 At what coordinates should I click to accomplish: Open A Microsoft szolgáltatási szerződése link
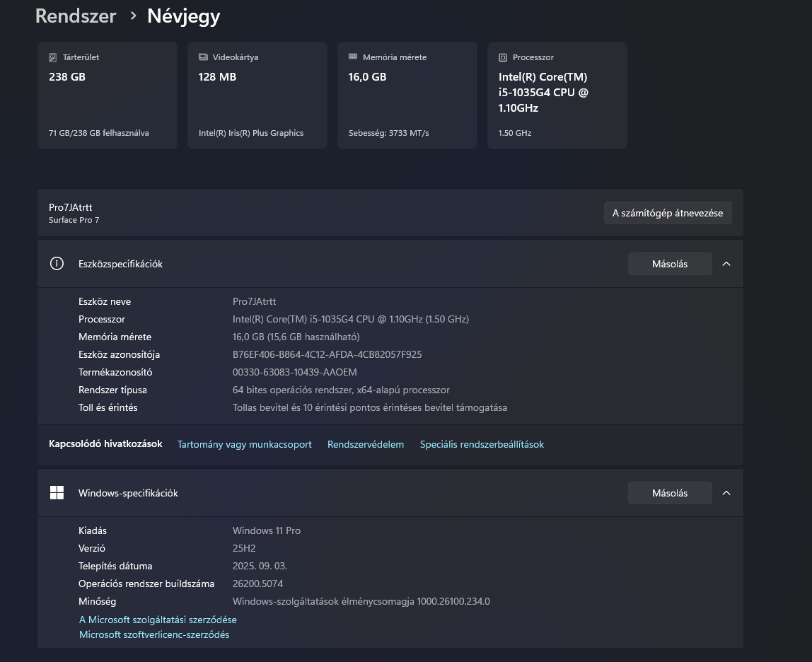[x=158, y=620]
